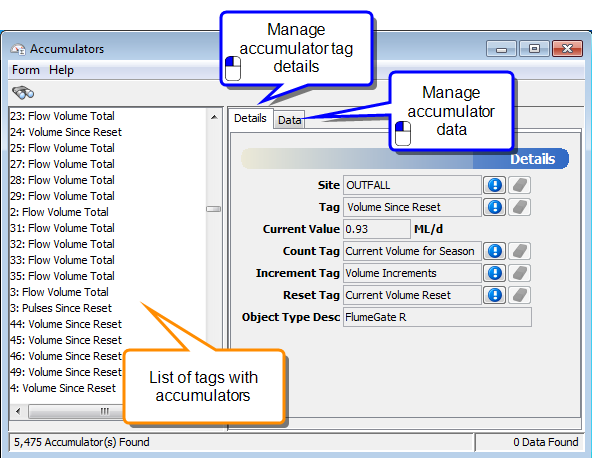Open the Form menu
592x458 pixels.
click(26, 70)
